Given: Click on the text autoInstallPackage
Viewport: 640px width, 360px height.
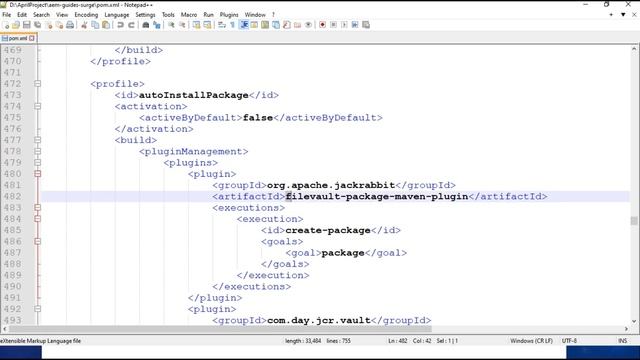Looking at the screenshot, I should click(x=193, y=95).
